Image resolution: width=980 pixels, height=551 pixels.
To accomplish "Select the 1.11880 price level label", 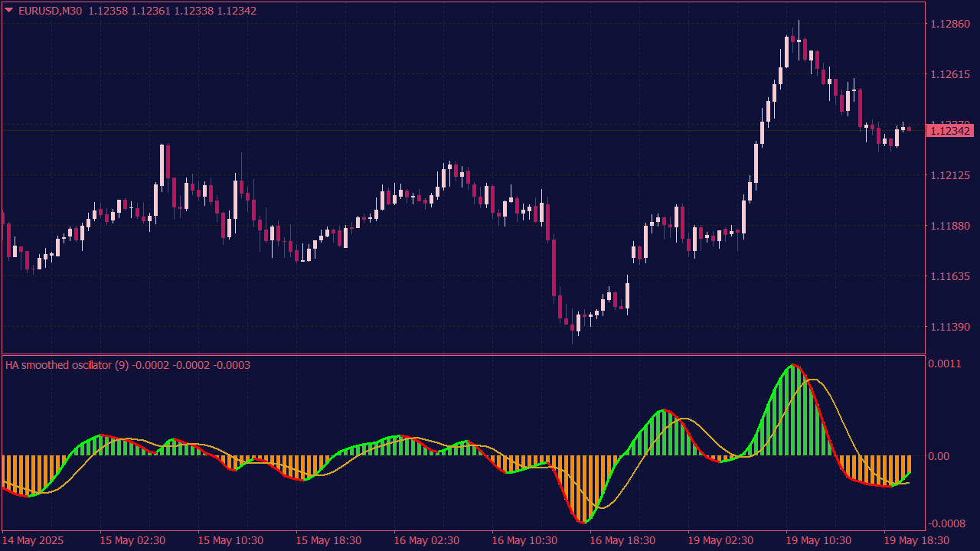I will 949,226.
